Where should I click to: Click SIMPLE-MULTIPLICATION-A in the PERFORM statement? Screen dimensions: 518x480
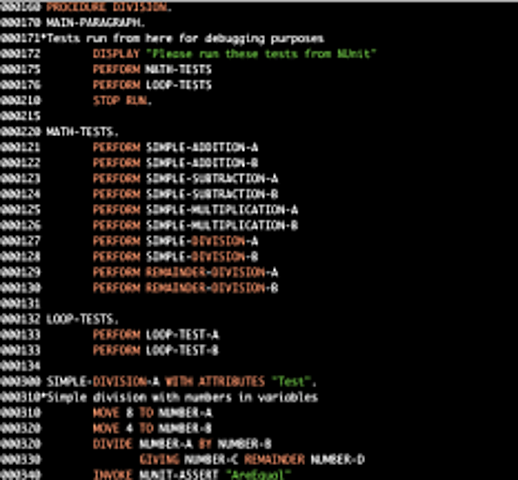click(x=222, y=210)
